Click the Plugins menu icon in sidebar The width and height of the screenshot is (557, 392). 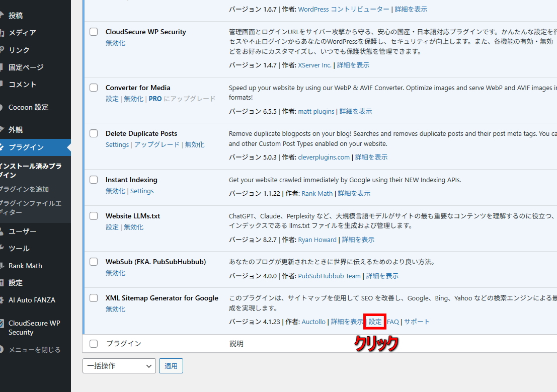click(2, 147)
